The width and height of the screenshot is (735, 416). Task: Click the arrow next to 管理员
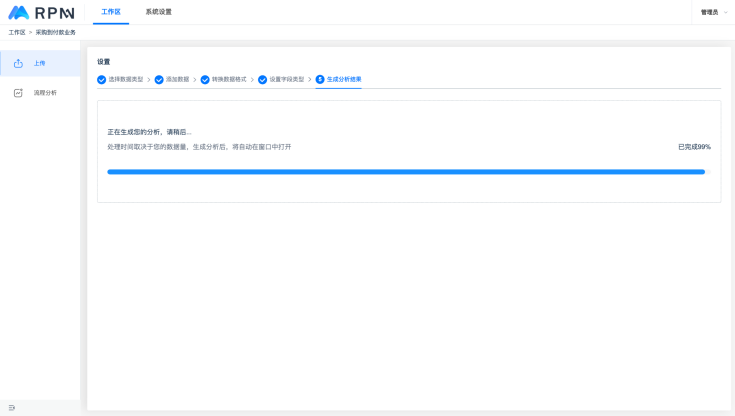(x=726, y=12)
